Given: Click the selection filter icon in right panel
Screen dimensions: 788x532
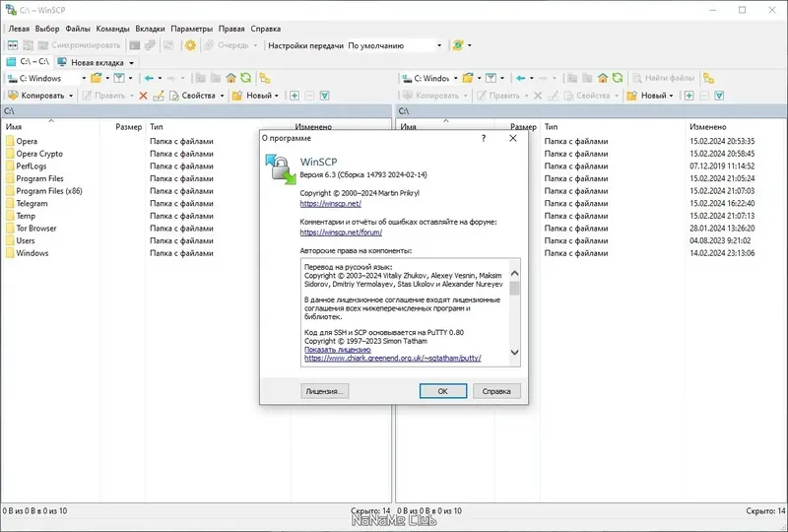Looking at the screenshot, I should (x=719, y=96).
